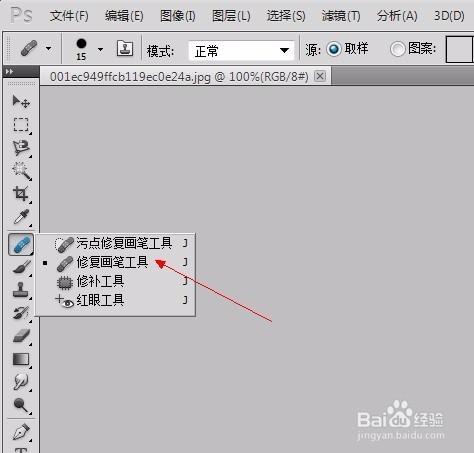
Task: Open the pattern picker swatch
Action: click(459, 49)
